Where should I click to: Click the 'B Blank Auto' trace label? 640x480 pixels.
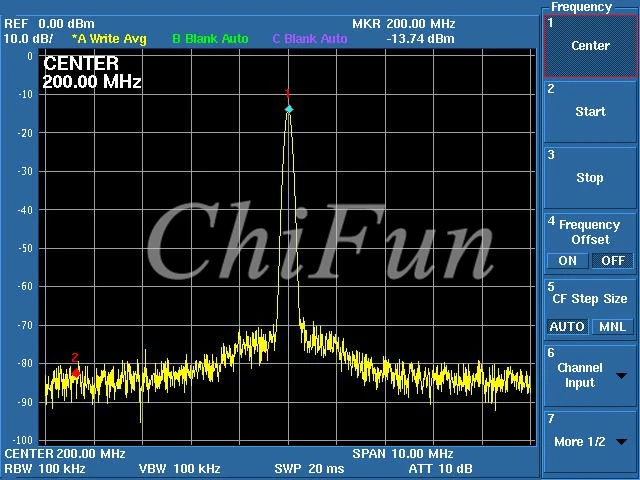coord(210,39)
